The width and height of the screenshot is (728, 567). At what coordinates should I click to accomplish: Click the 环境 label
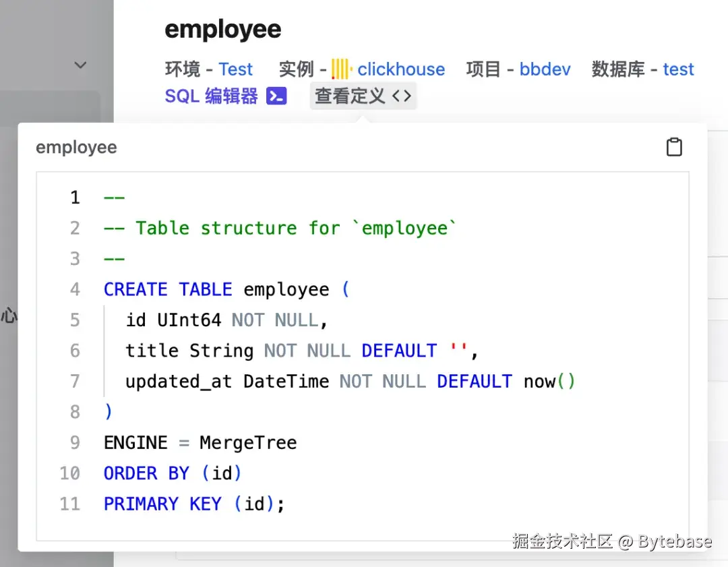click(183, 69)
